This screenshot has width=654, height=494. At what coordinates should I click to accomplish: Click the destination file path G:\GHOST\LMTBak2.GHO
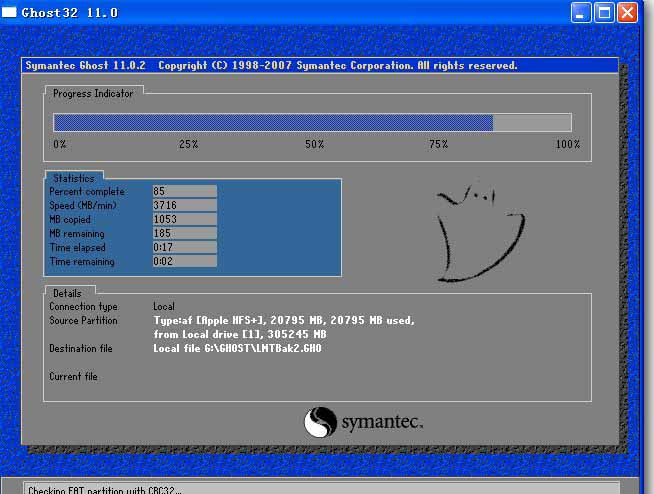pos(238,348)
